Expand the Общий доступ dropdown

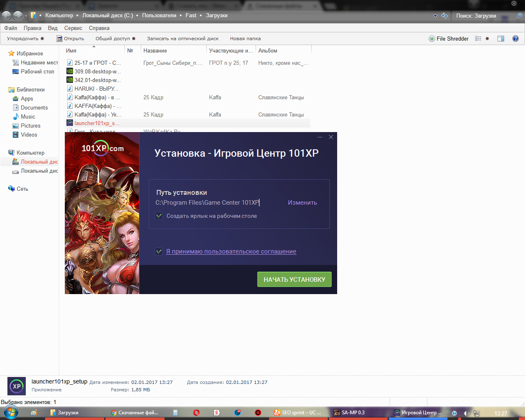click(115, 39)
